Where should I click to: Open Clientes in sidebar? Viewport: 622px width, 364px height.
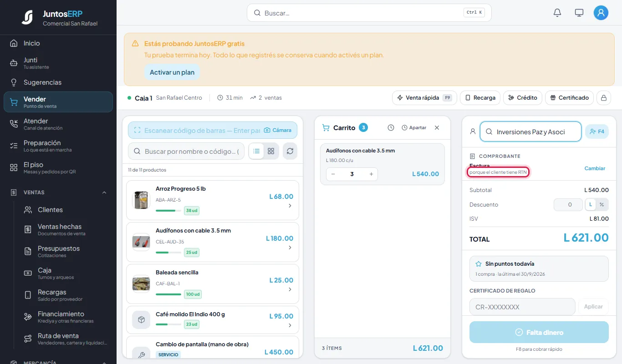[x=66, y=210]
